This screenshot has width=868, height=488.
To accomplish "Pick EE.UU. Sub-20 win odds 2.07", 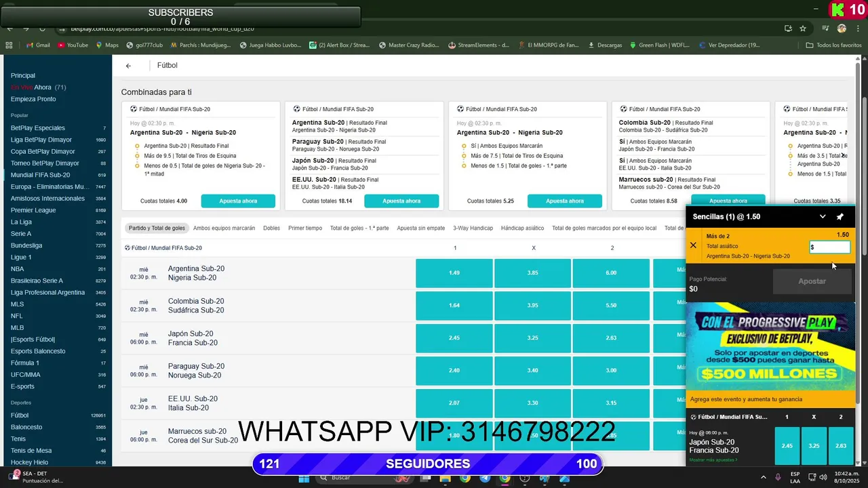I will (454, 403).
